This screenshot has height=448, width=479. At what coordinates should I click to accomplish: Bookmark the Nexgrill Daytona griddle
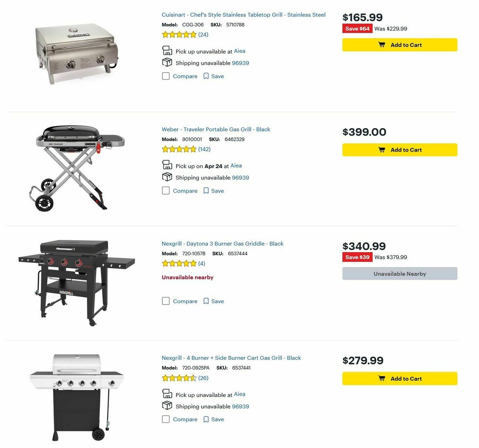tap(206, 301)
